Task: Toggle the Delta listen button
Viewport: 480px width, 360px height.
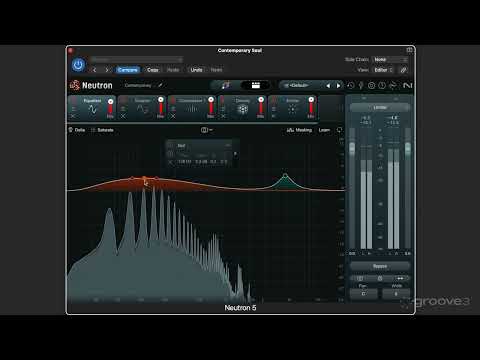Action: [77, 130]
